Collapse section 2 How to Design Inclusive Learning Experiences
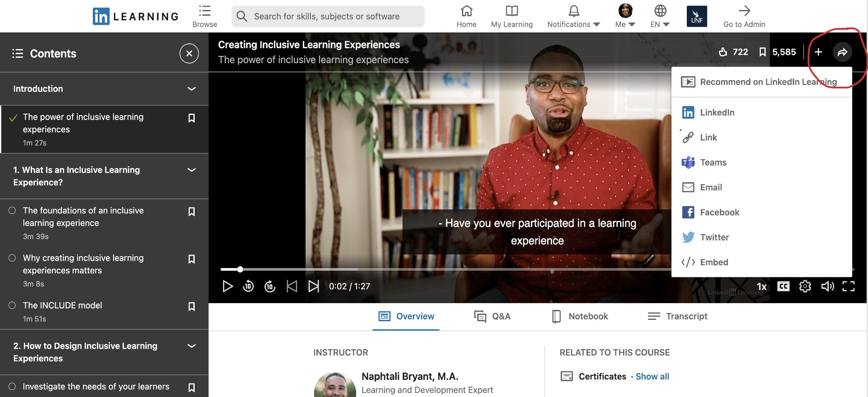This screenshot has width=868, height=397. (x=192, y=346)
